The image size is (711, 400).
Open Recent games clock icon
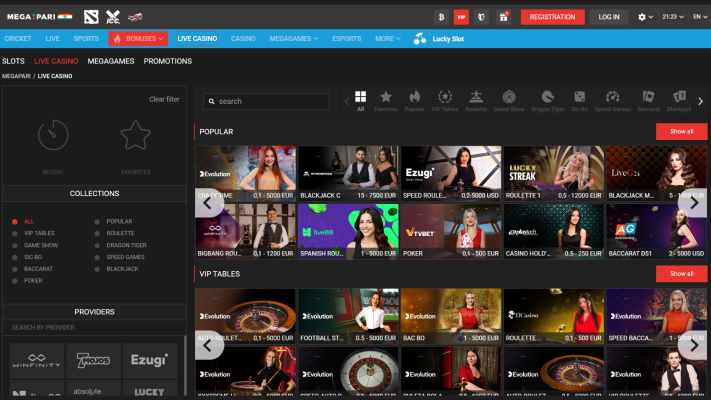point(53,135)
